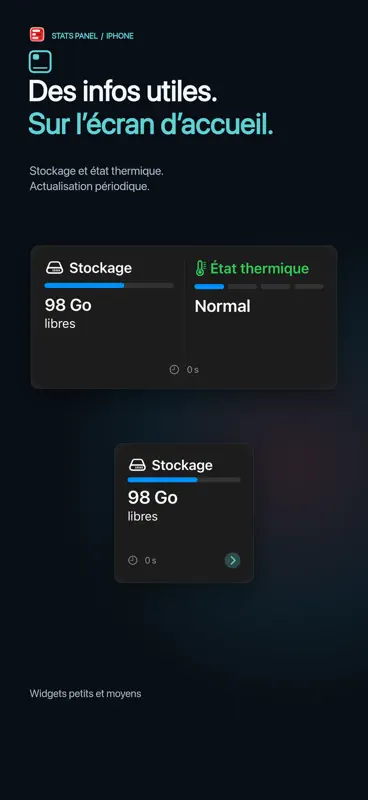Click the 'État thermique' heading
Viewport: 368px width, 800px height.
pos(260,268)
